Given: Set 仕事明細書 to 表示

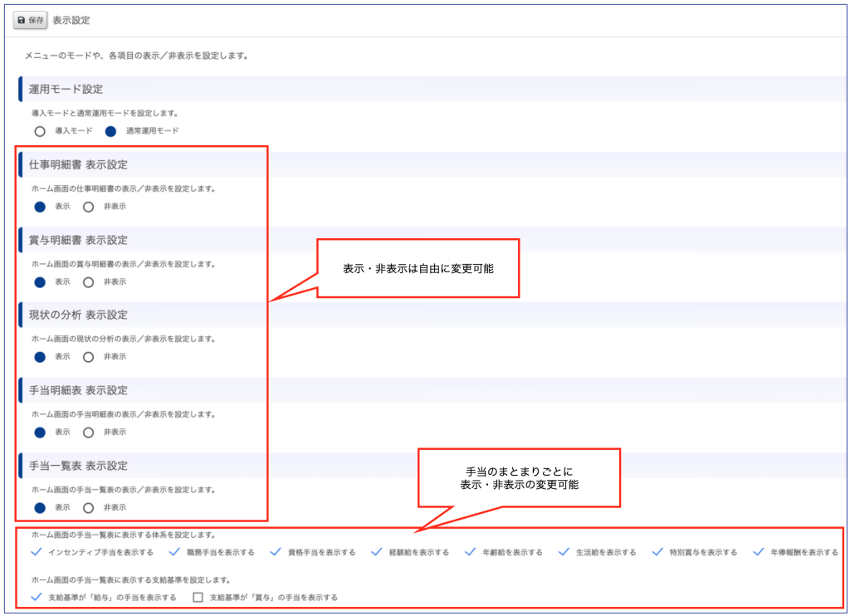Looking at the screenshot, I should pyautogui.click(x=39, y=207).
